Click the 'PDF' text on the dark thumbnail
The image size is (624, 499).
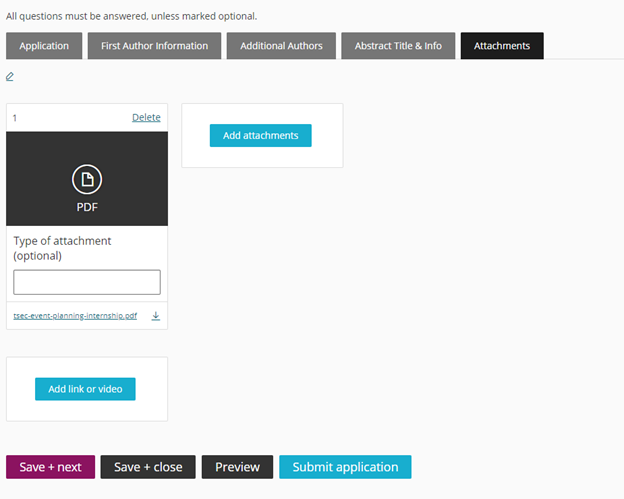(87, 207)
